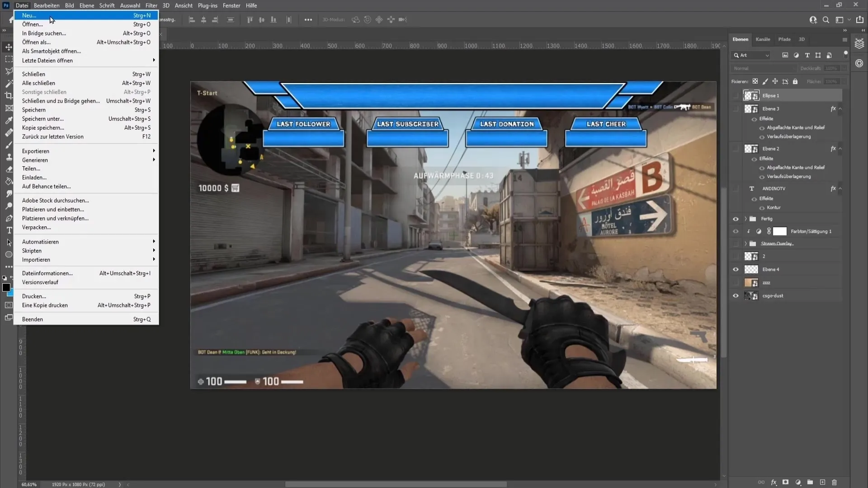Viewport: 868px width, 488px height.
Task: Select the Magic Wand tool
Action: (x=9, y=84)
